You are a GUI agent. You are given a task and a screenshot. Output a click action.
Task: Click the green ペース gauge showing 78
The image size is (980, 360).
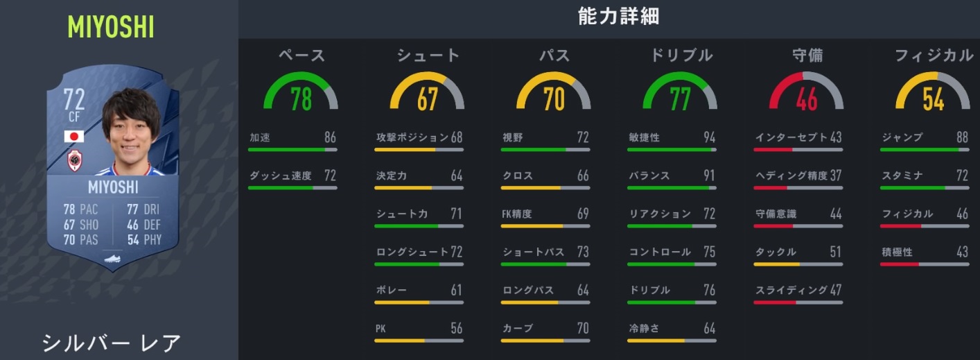point(301,92)
